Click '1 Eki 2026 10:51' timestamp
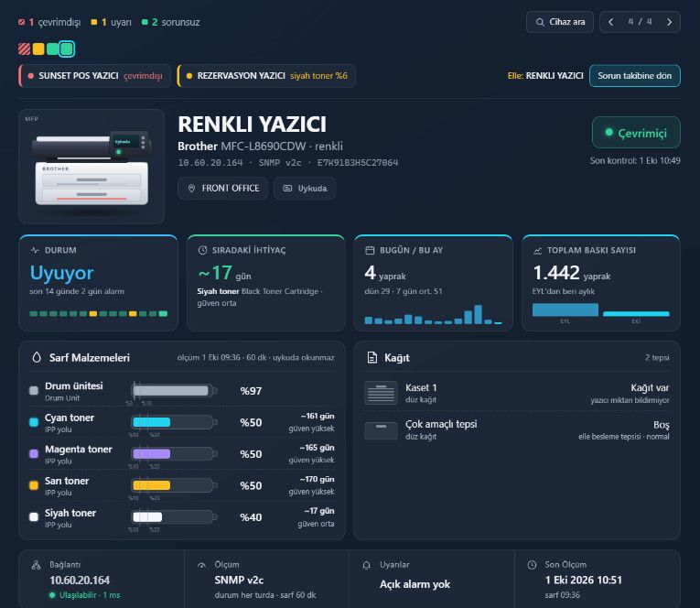 click(x=583, y=580)
